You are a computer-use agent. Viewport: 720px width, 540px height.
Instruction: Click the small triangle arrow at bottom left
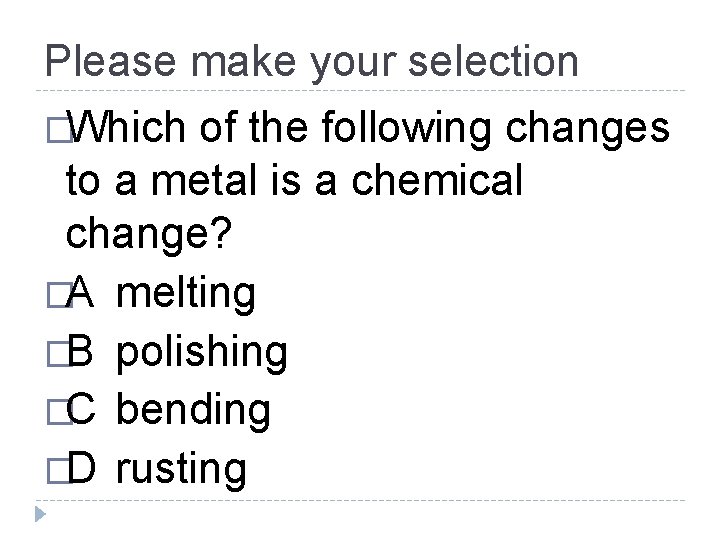tap(40, 514)
